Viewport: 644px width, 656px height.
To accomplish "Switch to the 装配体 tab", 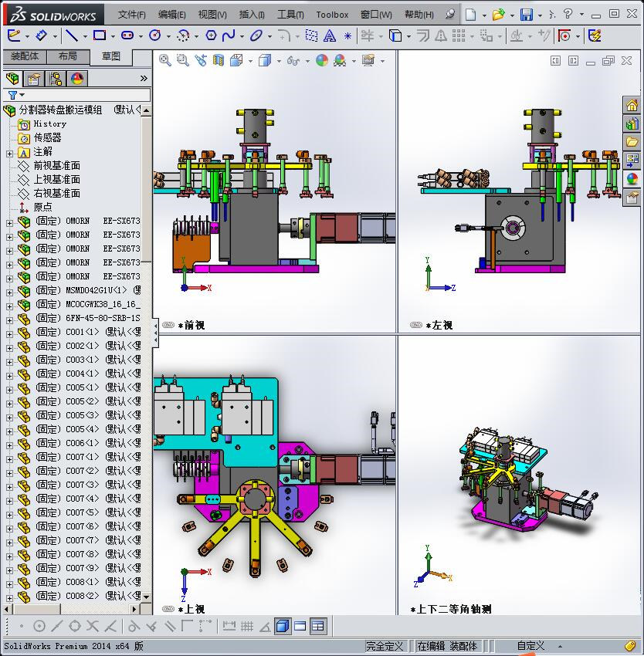I will tap(25, 56).
